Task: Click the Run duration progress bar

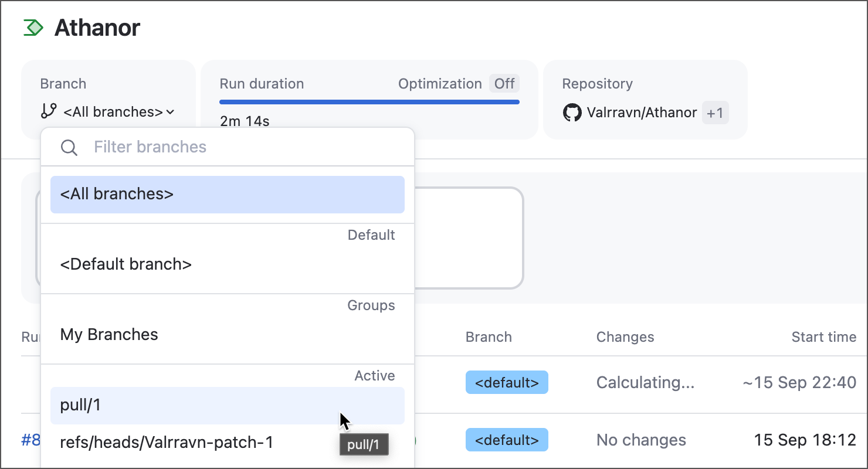Action: (x=369, y=101)
